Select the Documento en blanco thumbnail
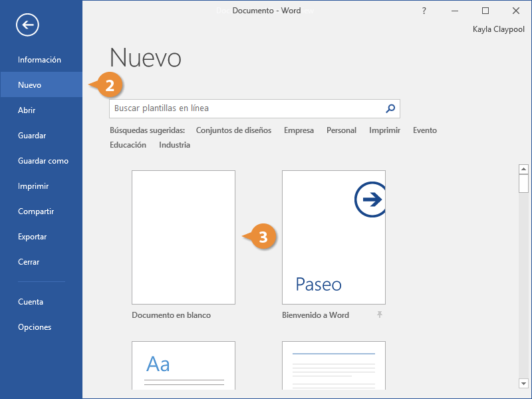532x399 pixels. tap(184, 237)
